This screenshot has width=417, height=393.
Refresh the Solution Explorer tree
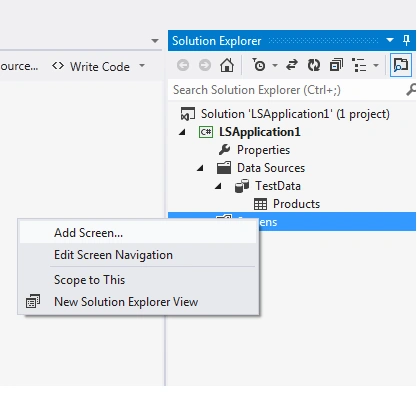pyautogui.click(x=314, y=65)
